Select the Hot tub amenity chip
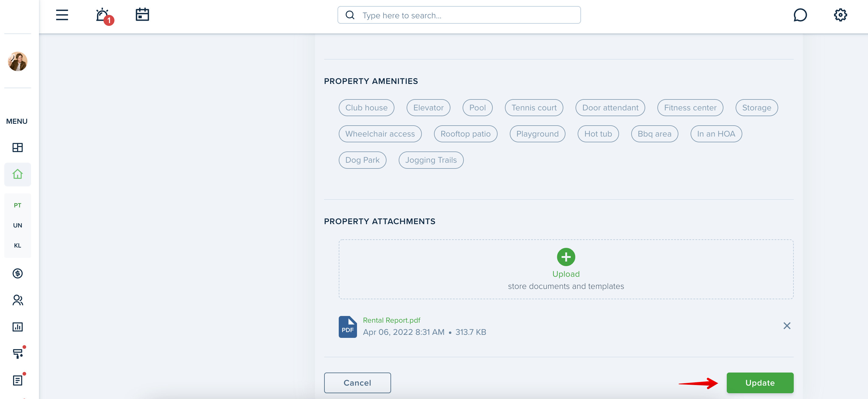 tap(598, 134)
